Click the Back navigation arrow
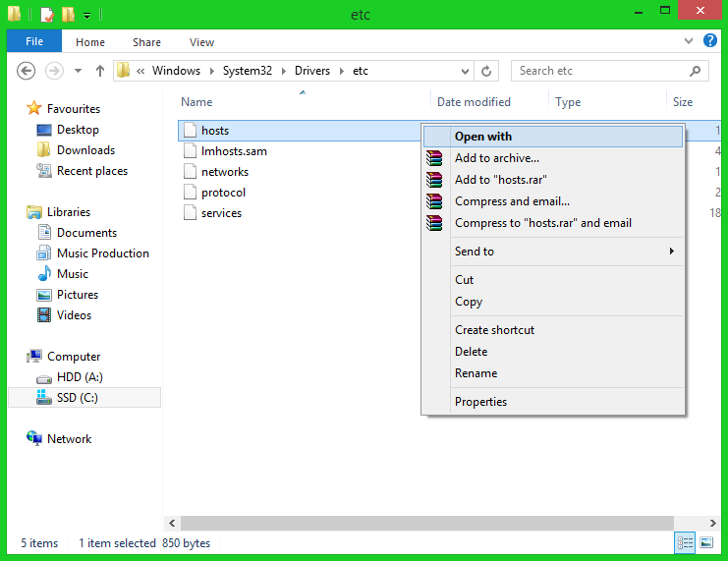 26,71
